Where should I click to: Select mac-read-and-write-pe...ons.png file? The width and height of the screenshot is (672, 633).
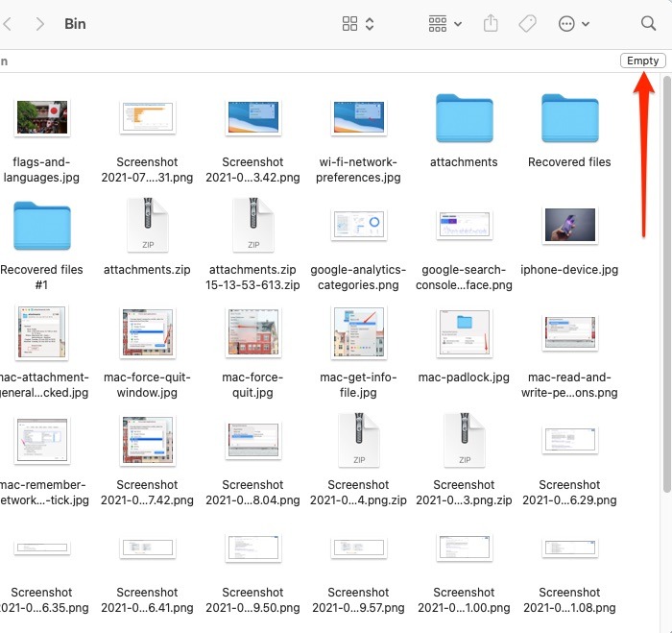pos(569,332)
